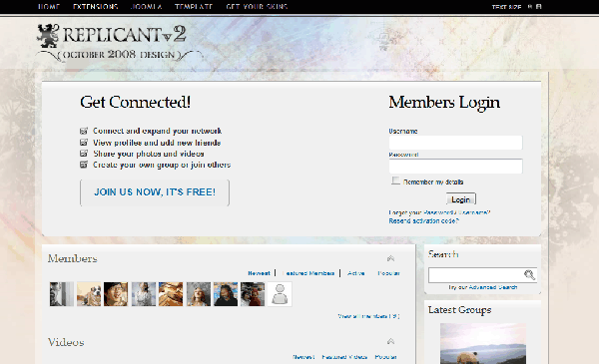Viewport: 599px width, 364px height.
Task: Decrease text size with the small icon
Action: pos(530,7)
